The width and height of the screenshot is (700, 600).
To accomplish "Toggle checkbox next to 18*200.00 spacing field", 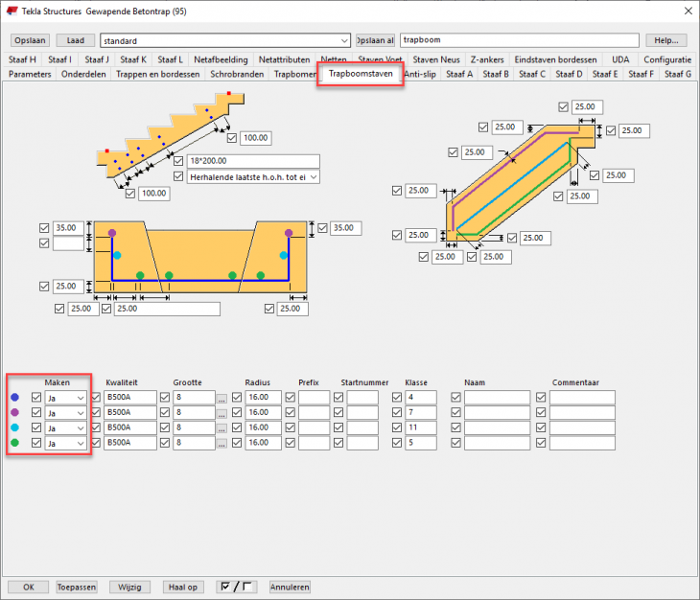I will pos(178,161).
